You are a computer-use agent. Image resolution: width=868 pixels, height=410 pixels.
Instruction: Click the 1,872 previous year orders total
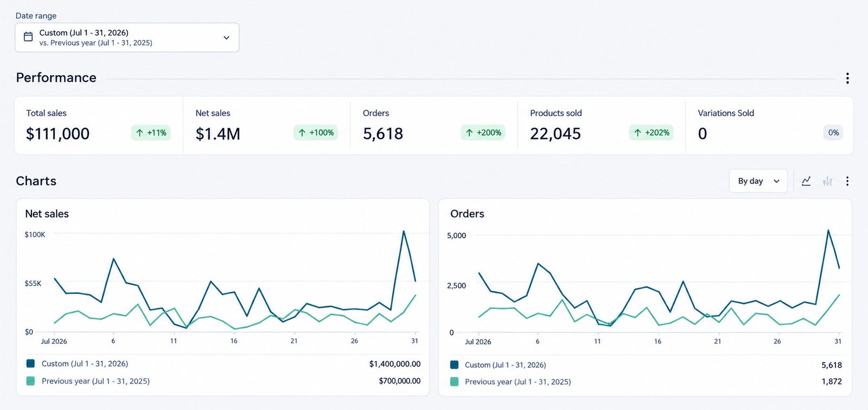click(832, 382)
